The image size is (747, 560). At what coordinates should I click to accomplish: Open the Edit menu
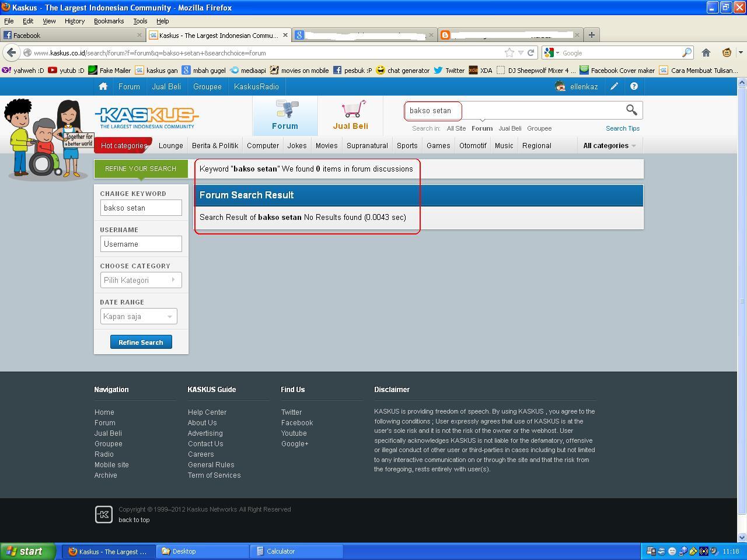click(x=28, y=21)
